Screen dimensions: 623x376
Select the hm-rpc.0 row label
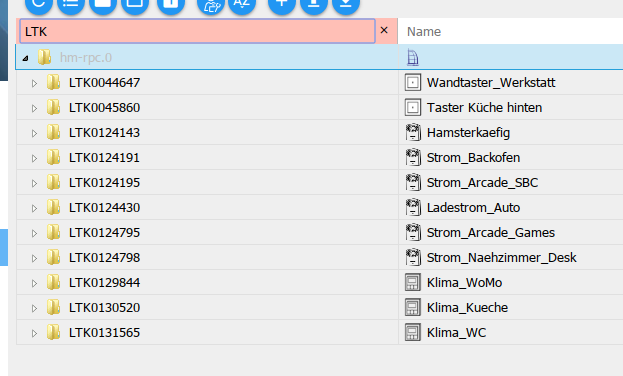point(86,58)
